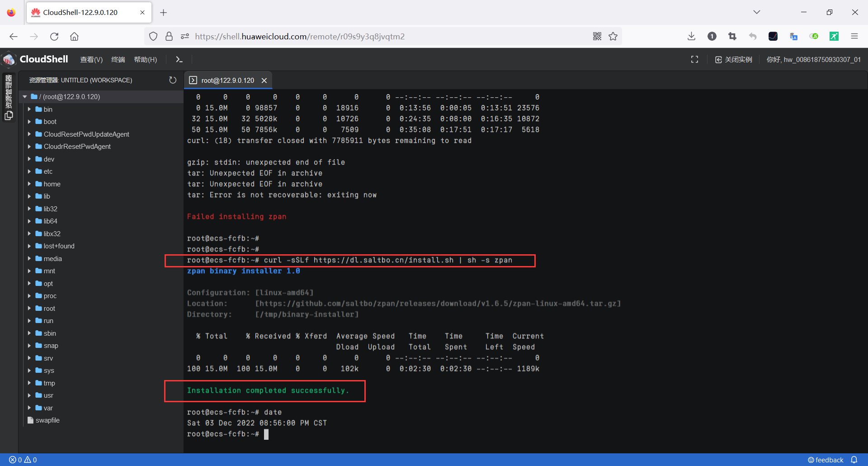Open new terminal with prompt icon
This screenshot has width=868, height=466.
[x=179, y=59]
